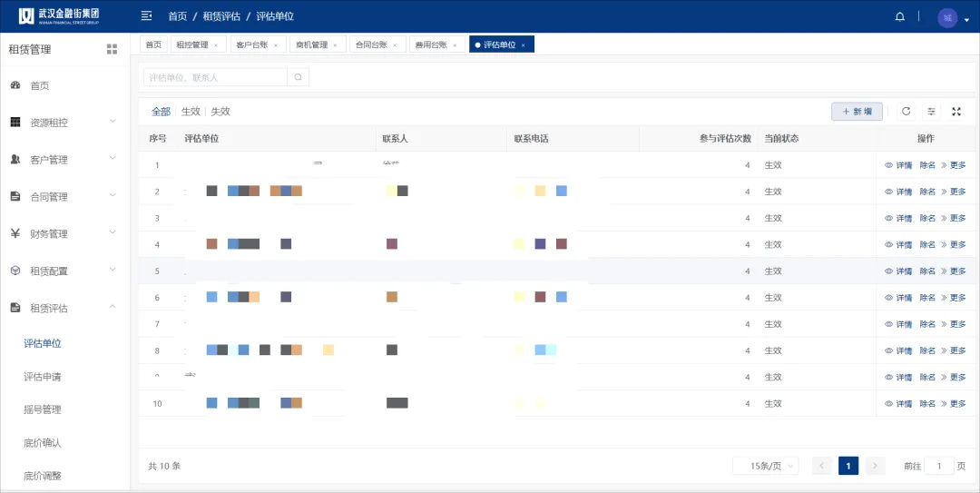Screen dimensions: 980x493
Task: Click 除名 for row 1
Action: [927, 165]
